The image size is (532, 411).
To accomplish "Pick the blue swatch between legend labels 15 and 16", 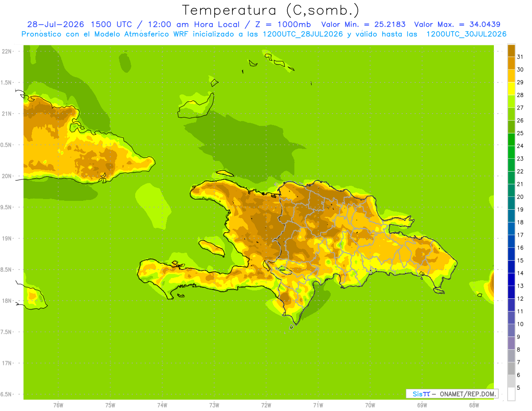I will coord(511,254).
